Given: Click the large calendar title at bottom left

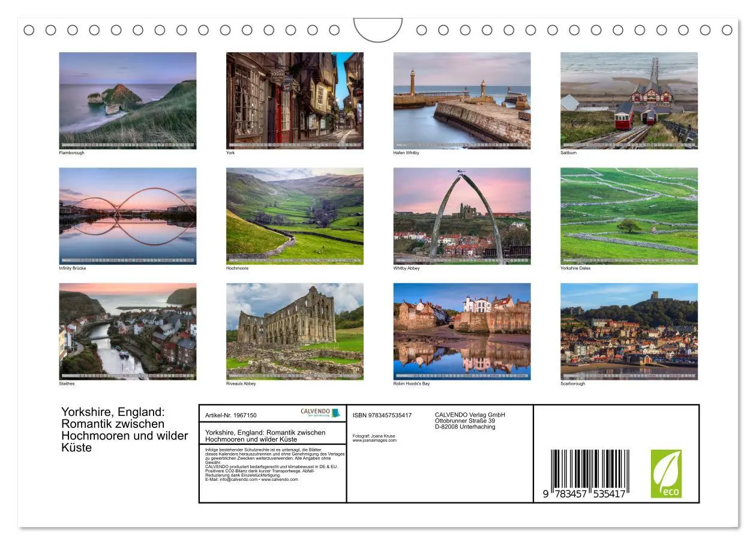Looking at the screenshot, I should tap(125, 430).
